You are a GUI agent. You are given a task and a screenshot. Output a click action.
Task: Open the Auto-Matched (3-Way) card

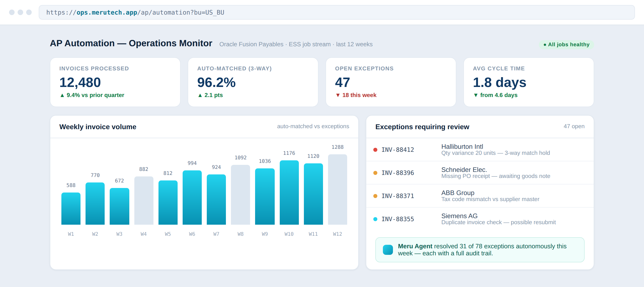pos(253,82)
